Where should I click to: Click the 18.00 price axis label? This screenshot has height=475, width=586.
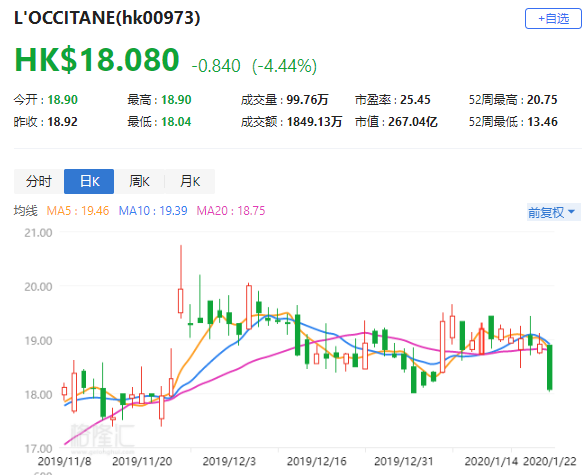coord(38,394)
